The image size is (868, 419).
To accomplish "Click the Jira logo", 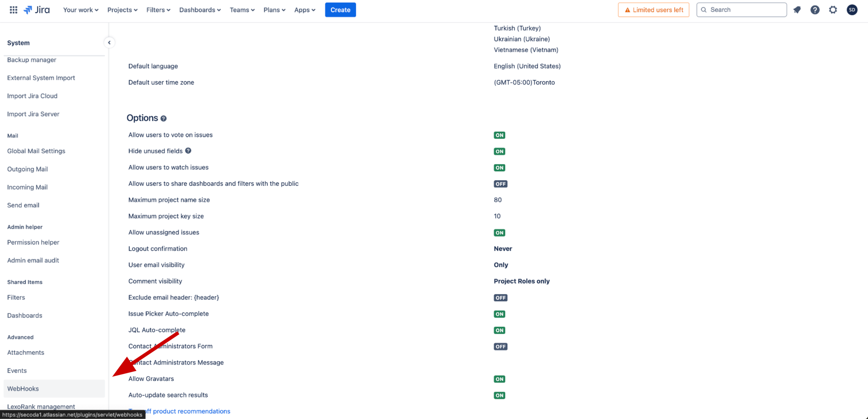I will click(x=37, y=10).
